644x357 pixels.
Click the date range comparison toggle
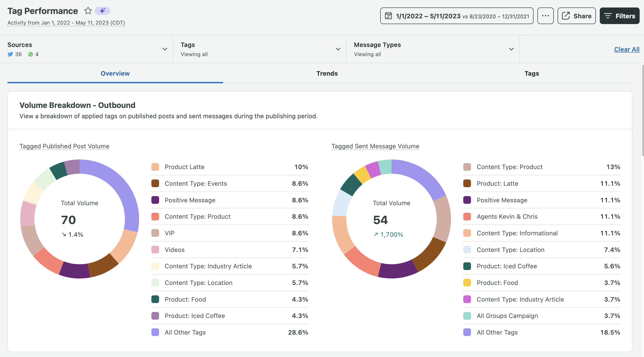click(x=457, y=15)
